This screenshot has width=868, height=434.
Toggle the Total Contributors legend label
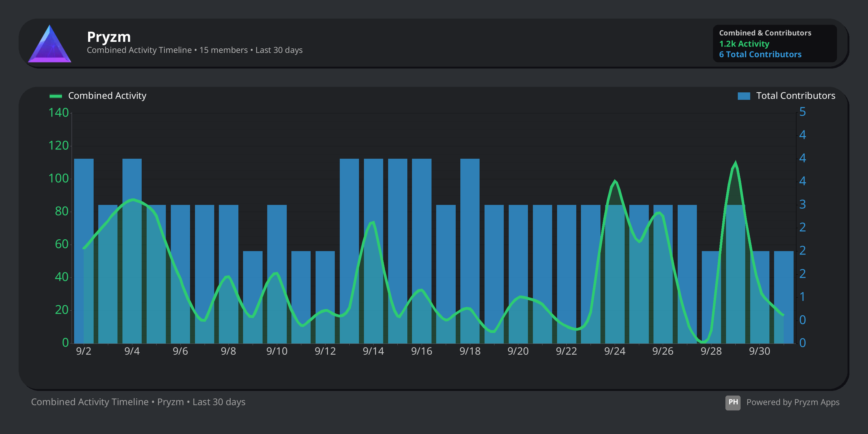[795, 96]
